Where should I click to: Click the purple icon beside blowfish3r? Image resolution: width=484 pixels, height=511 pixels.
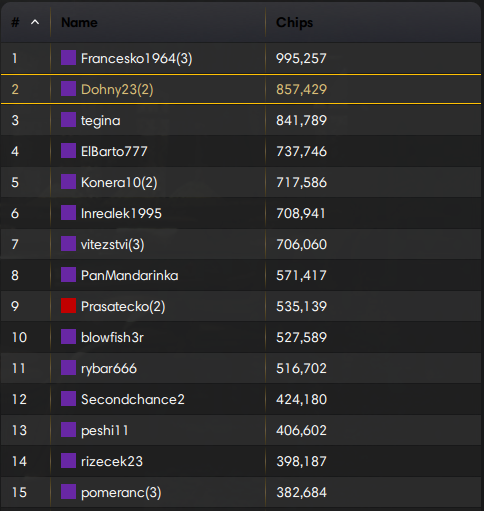click(68, 337)
